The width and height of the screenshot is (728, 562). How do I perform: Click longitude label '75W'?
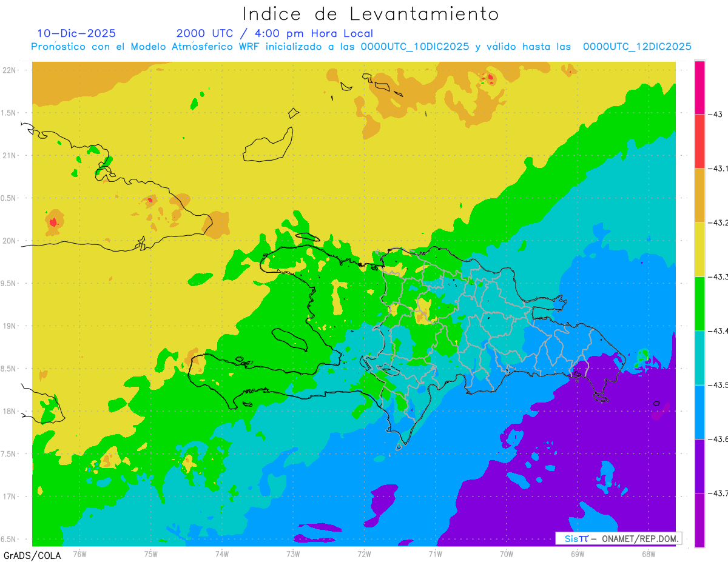point(151,554)
